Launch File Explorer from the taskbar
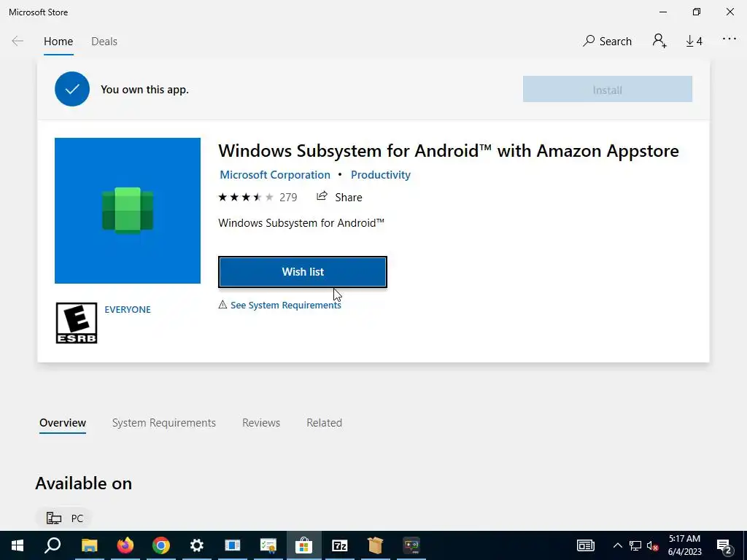 (x=89, y=545)
